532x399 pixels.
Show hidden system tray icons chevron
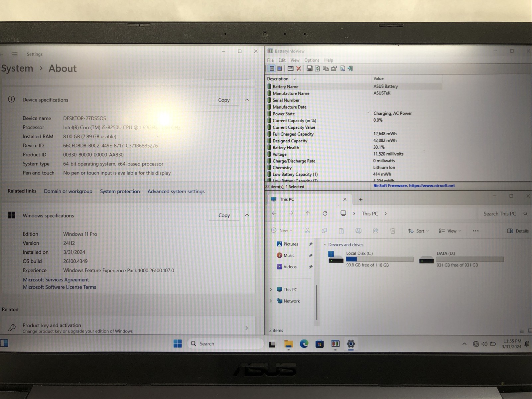[x=464, y=344]
